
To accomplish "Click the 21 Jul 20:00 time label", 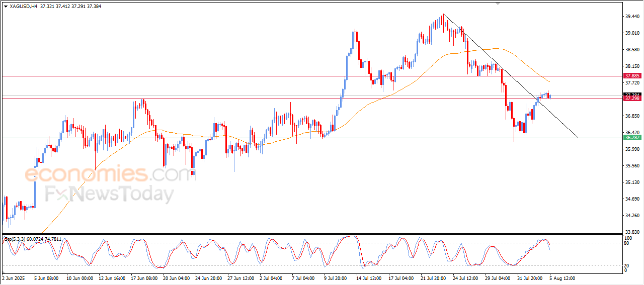I will pos(434,277).
